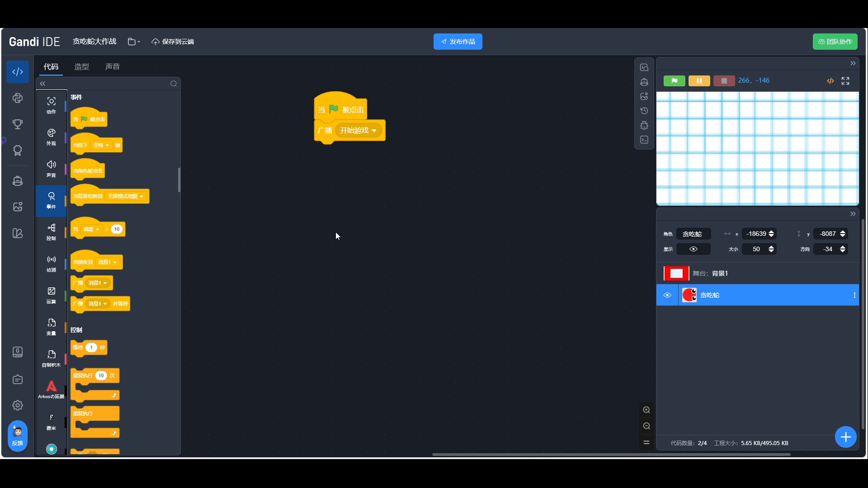Reset workspace zoom to default
The image size is (868, 488).
pos(646,442)
